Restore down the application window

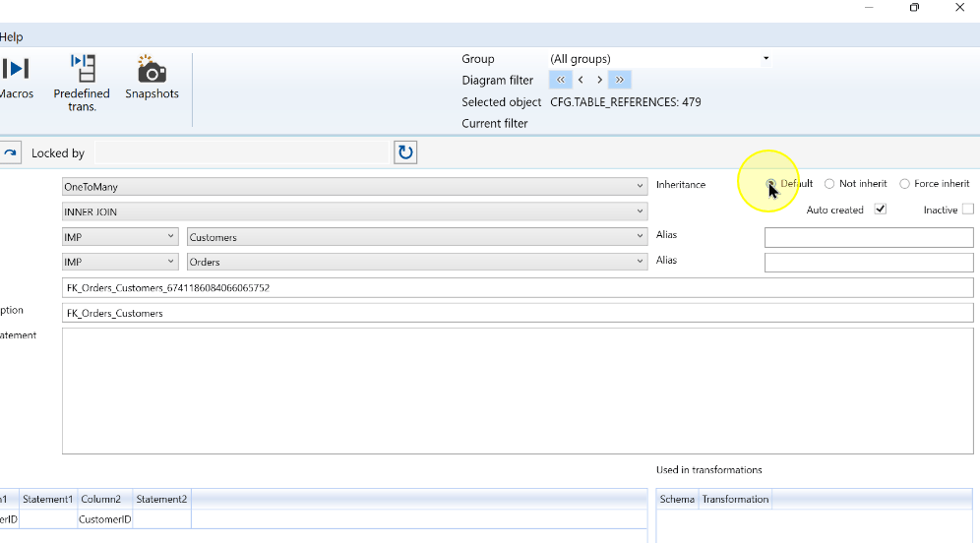point(914,8)
